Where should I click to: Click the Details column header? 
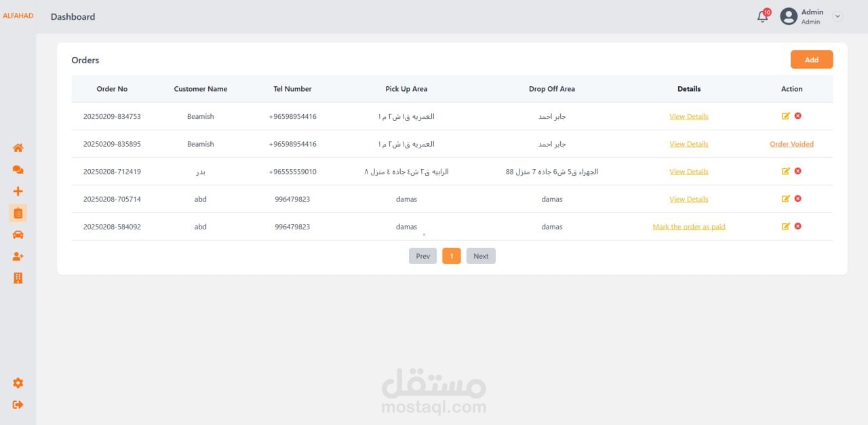pos(689,89)
